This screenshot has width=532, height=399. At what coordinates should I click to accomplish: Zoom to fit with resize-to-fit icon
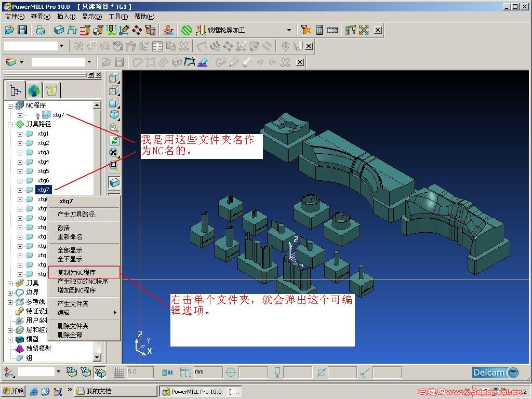pyautogui.click(x=114, y=153)
